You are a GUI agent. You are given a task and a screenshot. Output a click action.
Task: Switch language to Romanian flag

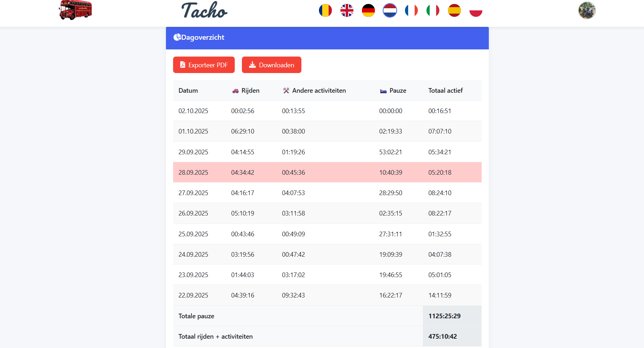pyautogui.click(x=325, y=10)
